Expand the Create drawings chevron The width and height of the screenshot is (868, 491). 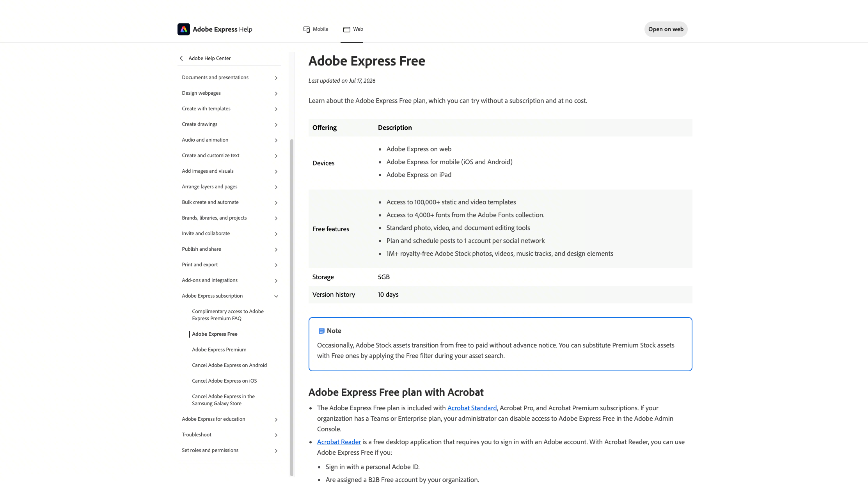coord(276,125)
